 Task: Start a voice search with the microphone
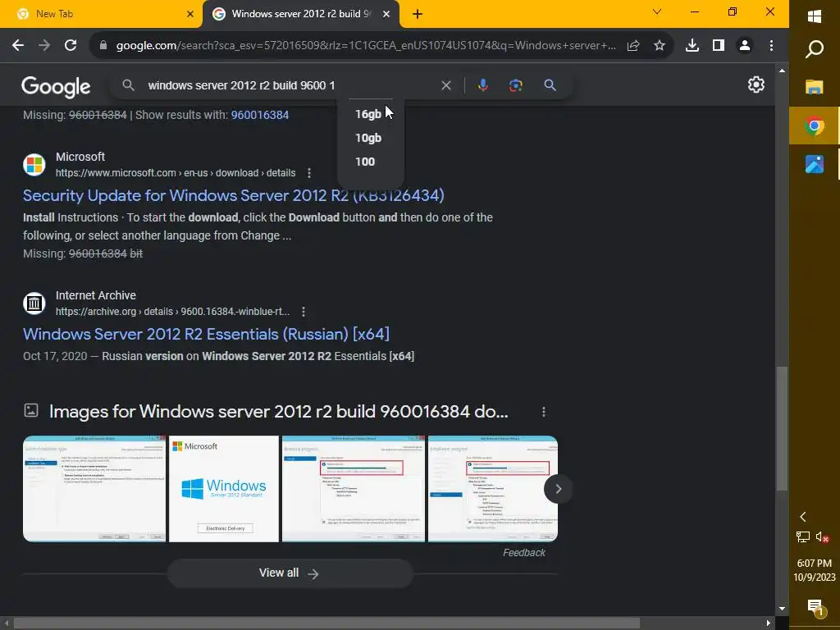pyautogui.click(x=482, y=85)
